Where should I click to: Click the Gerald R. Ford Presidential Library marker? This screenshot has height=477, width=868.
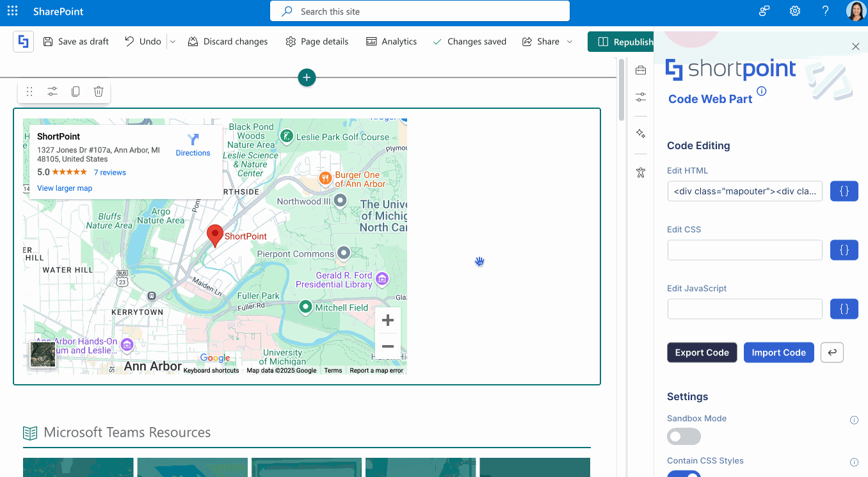coord(382,279)
